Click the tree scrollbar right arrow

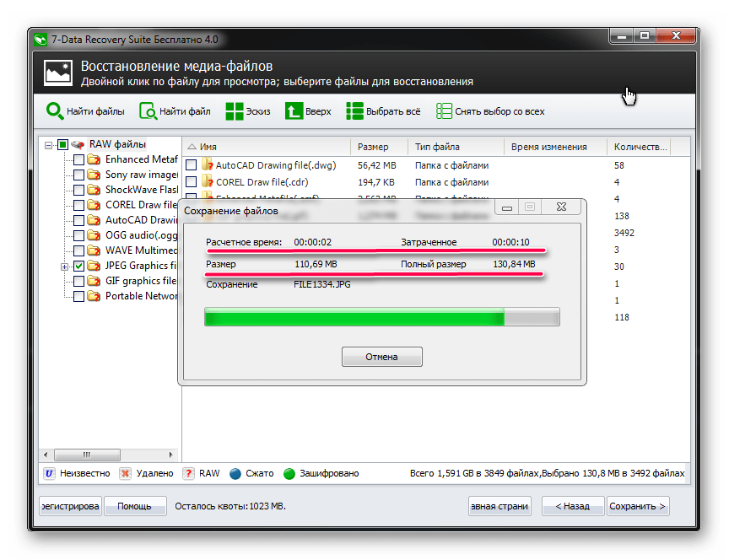pos(170,455)
